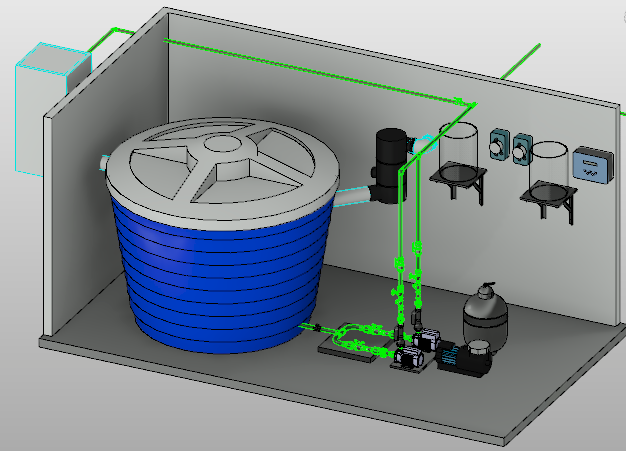Click the green pipe extending outside right wall
This screenshot has width=626, height=451.
[520, 60]
